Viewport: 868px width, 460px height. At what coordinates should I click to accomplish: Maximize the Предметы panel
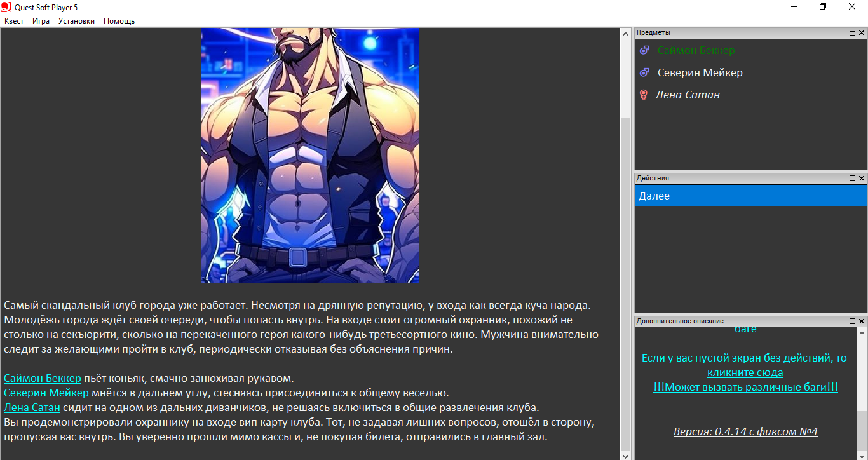[852, 32]
